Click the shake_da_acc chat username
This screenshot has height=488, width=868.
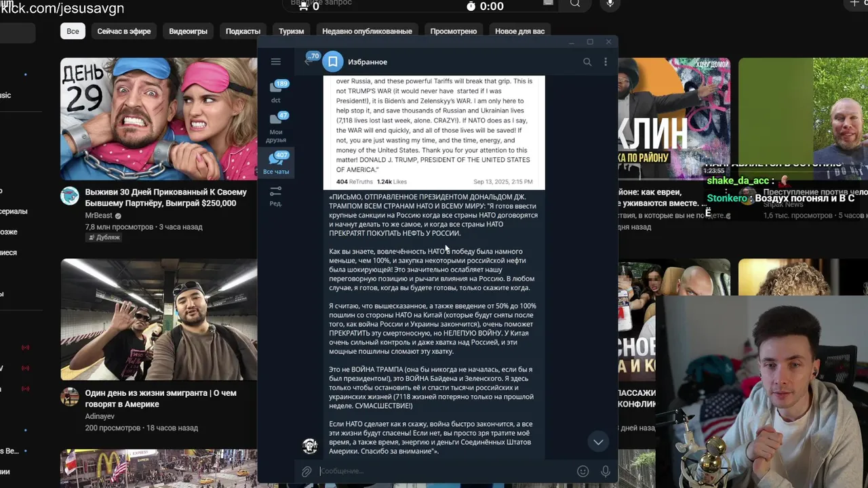click(x=738, y=181)
